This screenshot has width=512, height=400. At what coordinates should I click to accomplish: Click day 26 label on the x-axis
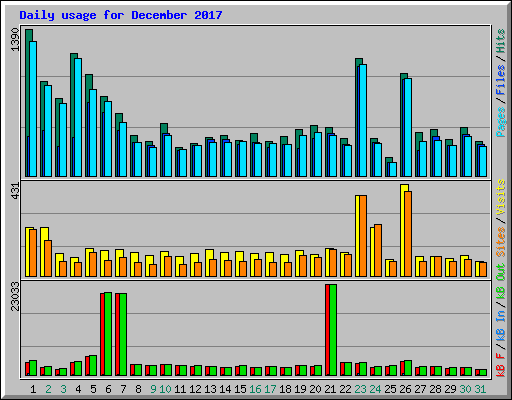pos(405,389)
